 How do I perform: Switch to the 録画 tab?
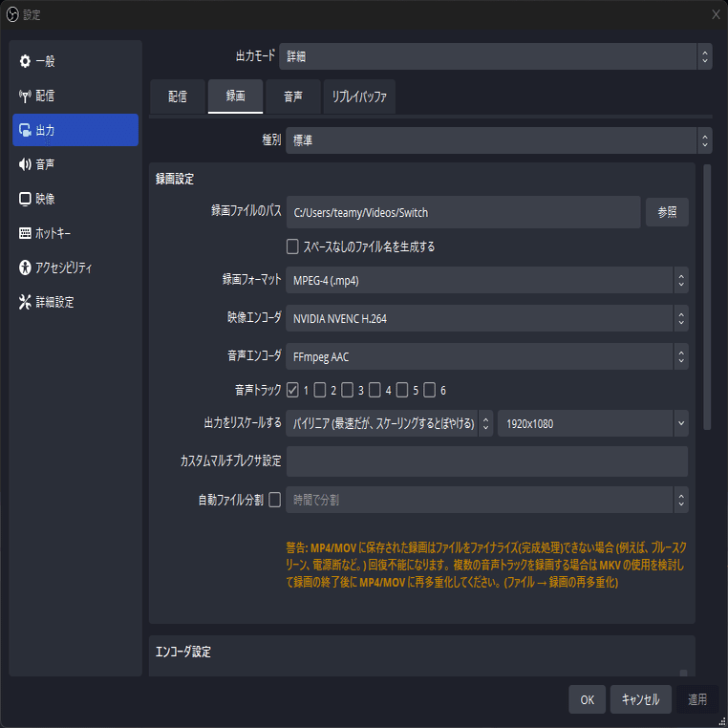click(x=235, y=96)
